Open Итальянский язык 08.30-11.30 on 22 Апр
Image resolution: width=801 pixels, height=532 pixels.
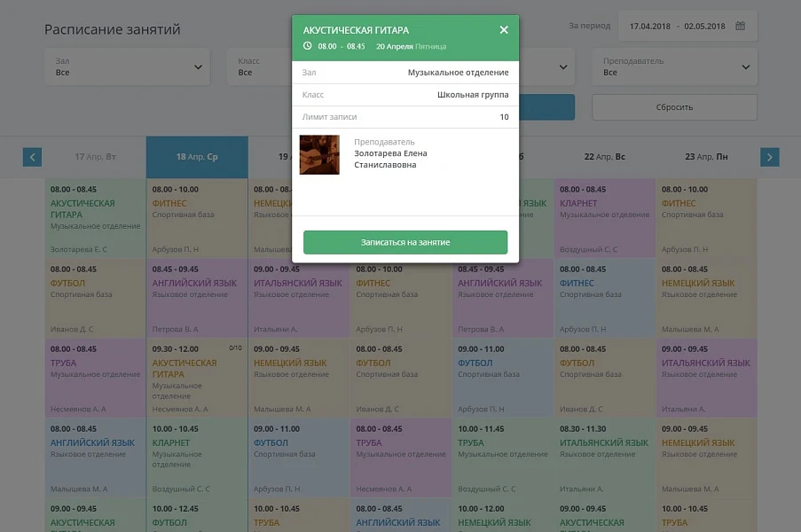[604, 458]
